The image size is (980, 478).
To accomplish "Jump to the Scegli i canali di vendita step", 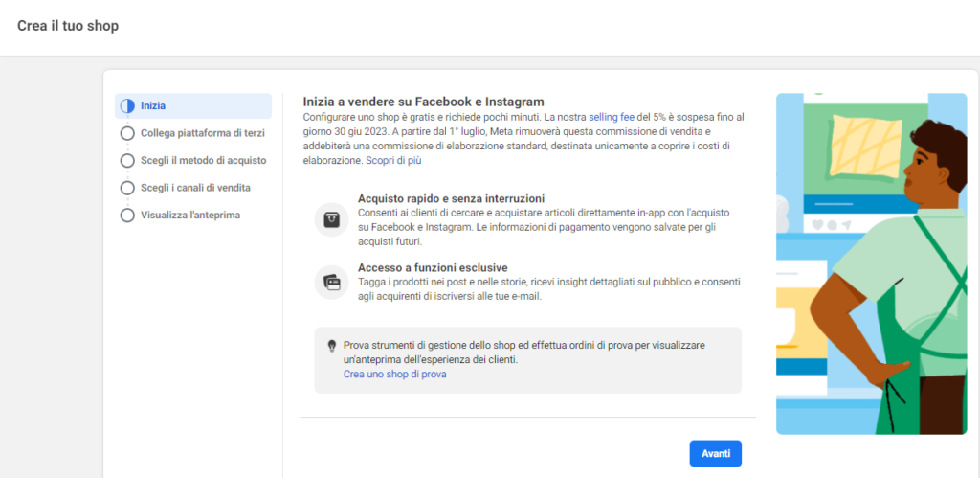I will [x=195, y=188].
